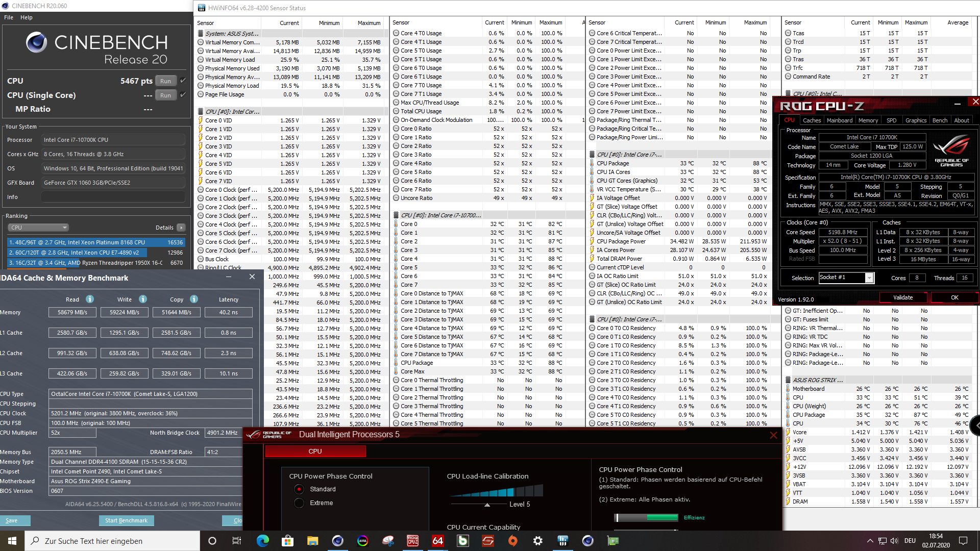Viewport: 980px width, 551px height.
Task: Click OK in ROG CPU-Z
Action: click(x=954, y=297)
